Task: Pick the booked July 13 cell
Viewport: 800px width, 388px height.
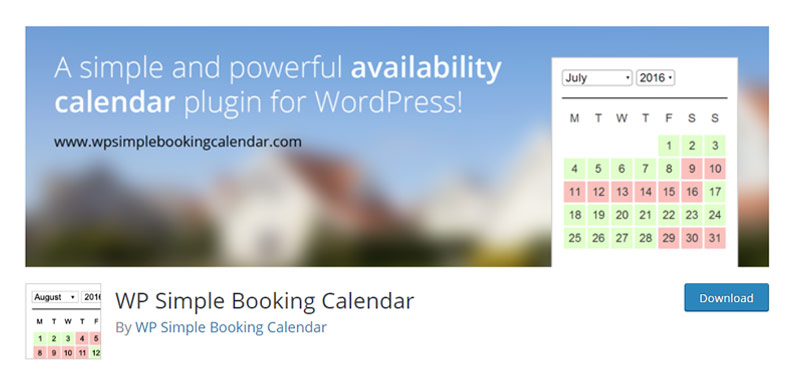Action: pyautogui.click(x=621, y=192)
